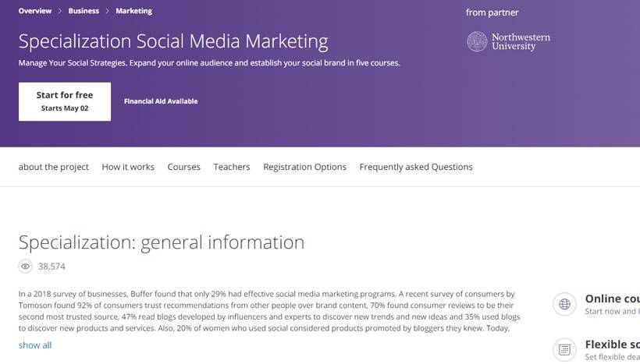Select the Marketing breadcrumb
Viewport: 640px width, 364px height.
pos(133,11)
